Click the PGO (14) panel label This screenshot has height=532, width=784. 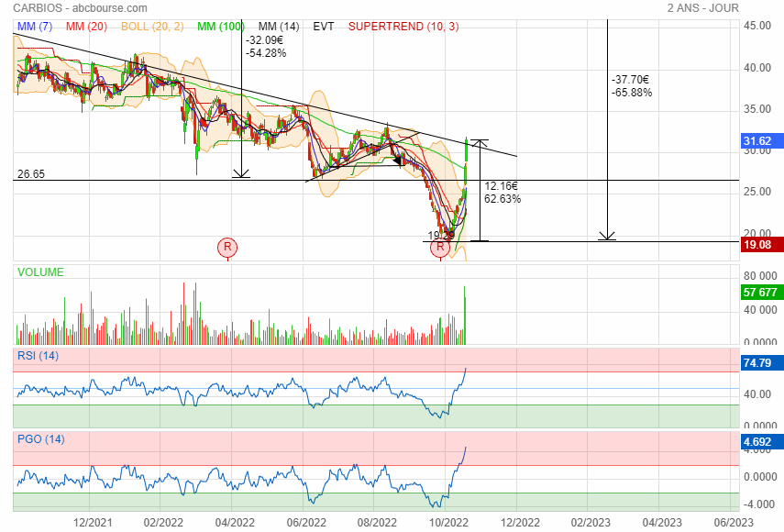pyautogui.click(x=41, y=439)
